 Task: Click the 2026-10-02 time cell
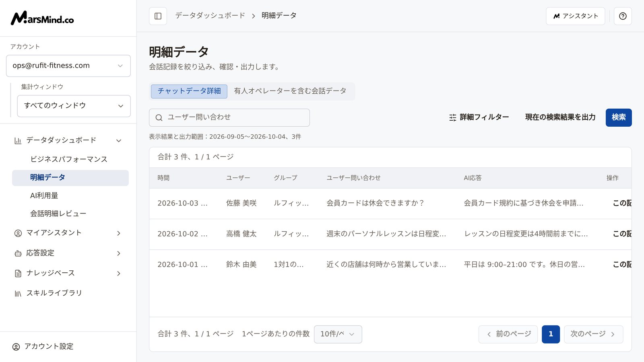pyautogui.click(x=182, y=234)
